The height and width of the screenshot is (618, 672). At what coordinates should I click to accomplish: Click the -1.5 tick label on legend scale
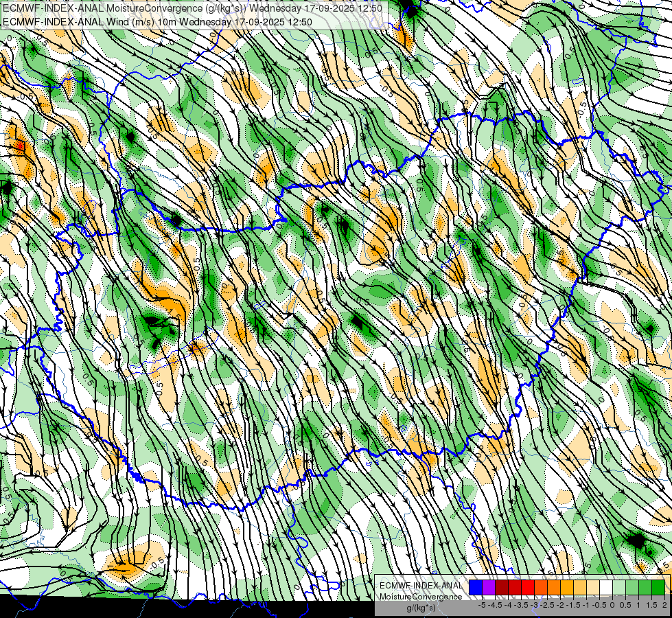(x=573, y=605)
